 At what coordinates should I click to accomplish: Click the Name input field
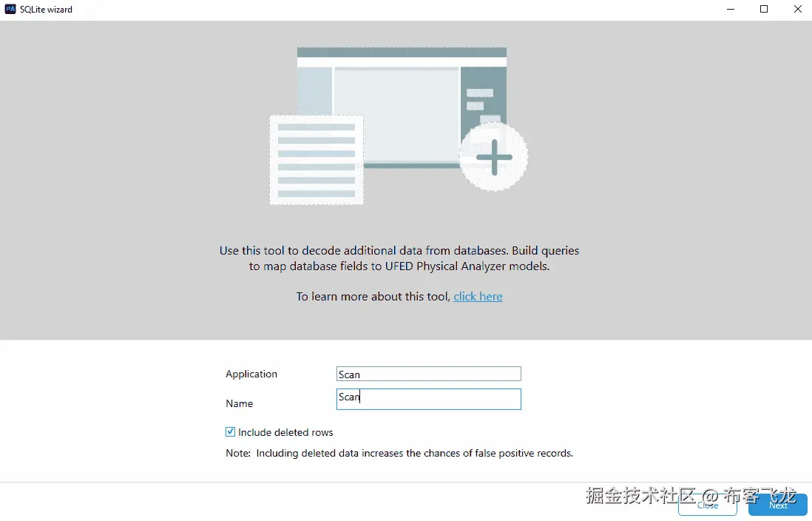tap(428, 399)
